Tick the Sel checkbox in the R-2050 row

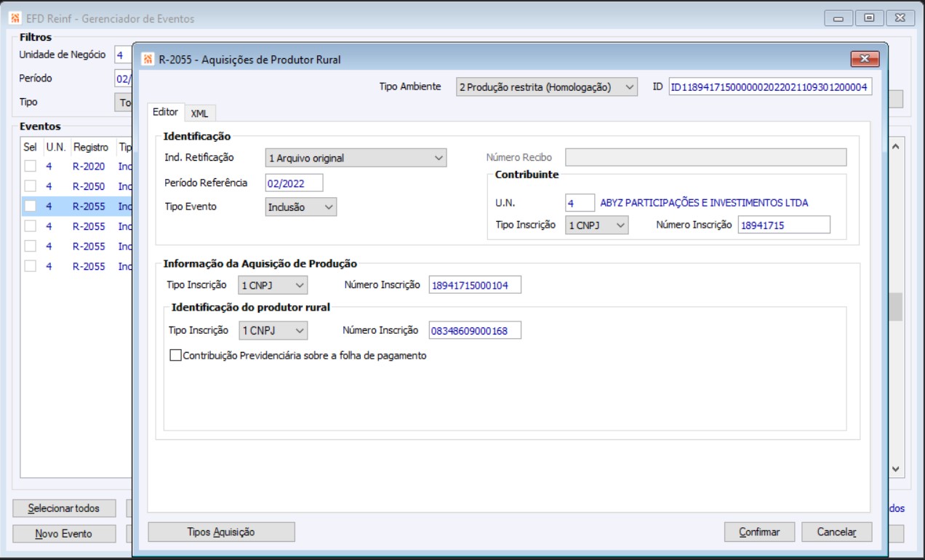[x=31, y=186]
